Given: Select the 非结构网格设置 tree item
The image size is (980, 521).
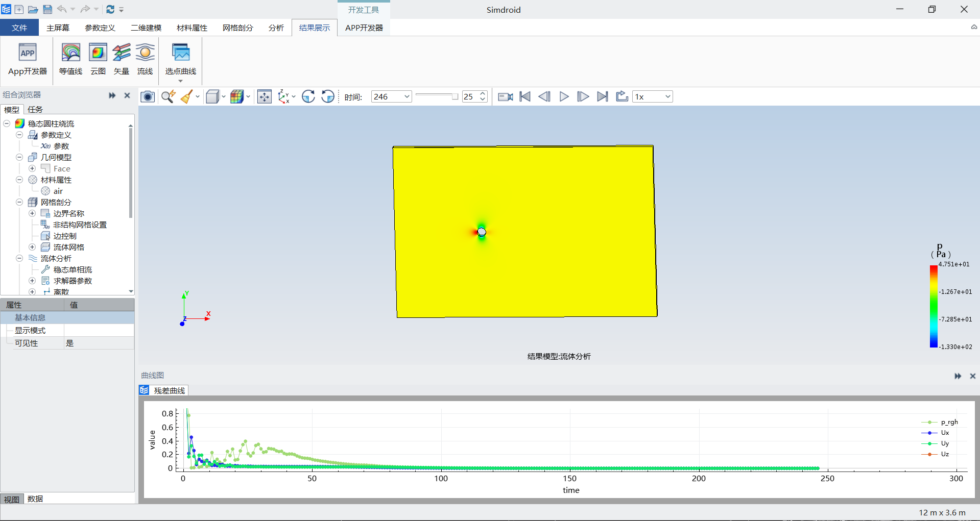Looking at the screenshot, I should (x=80, y=225).
